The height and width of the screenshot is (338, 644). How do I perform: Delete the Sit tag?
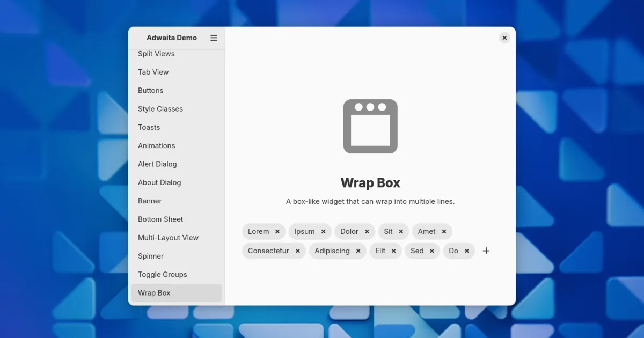click(x=401, y=232)
